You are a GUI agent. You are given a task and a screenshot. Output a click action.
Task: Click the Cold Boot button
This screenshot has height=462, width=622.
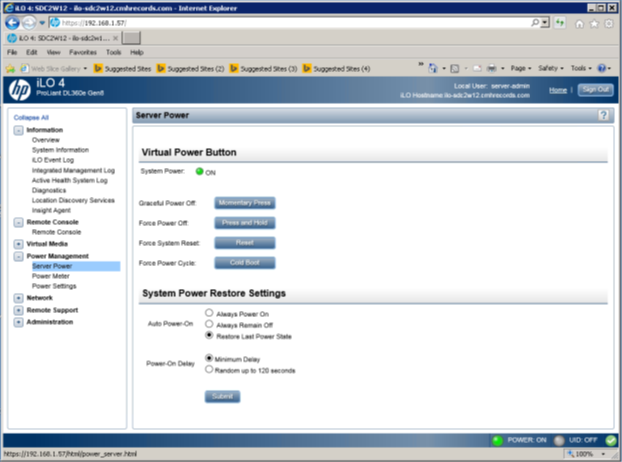(x=245, y=263)
